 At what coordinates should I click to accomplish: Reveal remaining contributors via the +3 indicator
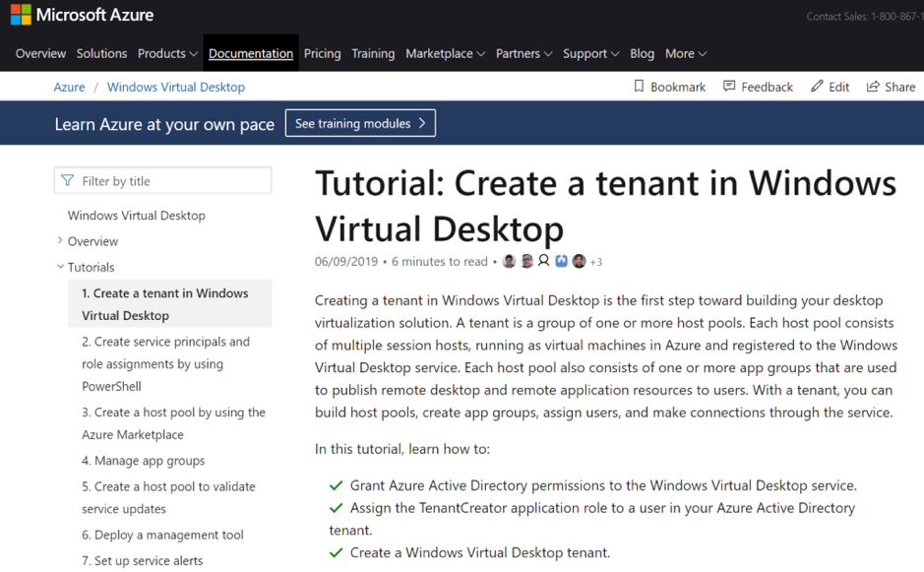click(595, 261)
